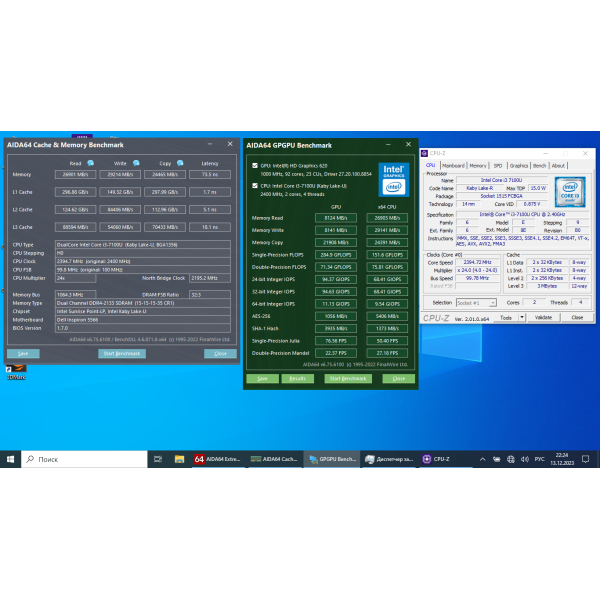Click the L1 Cache latency 1.7 ns value

(x=210, y=192)
